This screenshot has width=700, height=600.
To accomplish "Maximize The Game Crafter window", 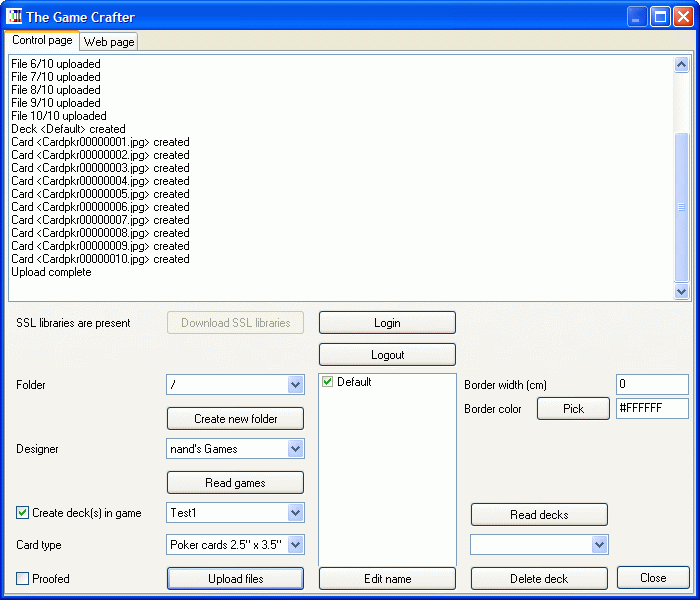I will (660, 17).
